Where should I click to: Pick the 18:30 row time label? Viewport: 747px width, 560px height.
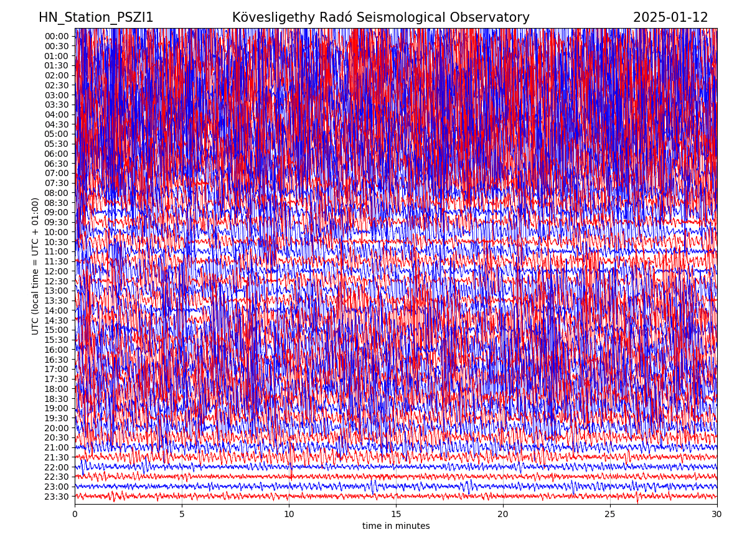(56, 399)
